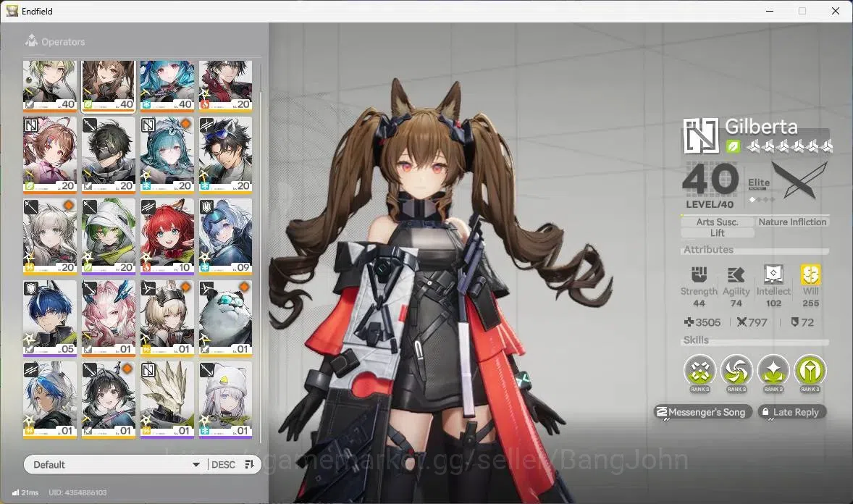This screenshot has width=853, height=504.
Task: Select the red-haired operator at level 10
Action: click(167, 236)
